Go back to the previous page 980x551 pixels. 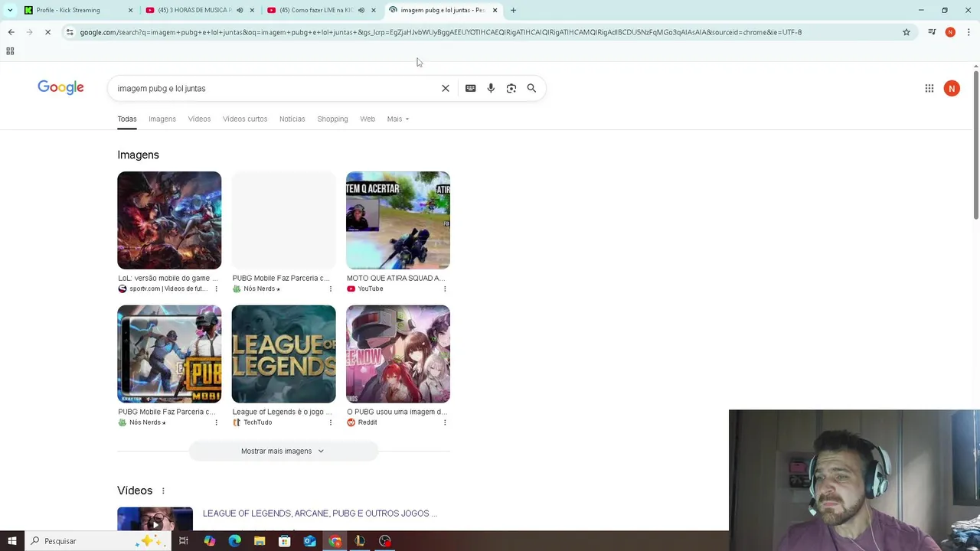[x=11, y=32]
